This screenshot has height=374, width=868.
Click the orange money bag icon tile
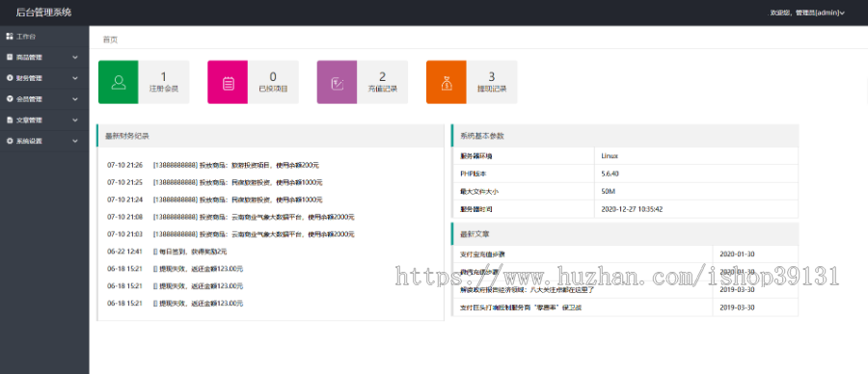click(447, 83)
